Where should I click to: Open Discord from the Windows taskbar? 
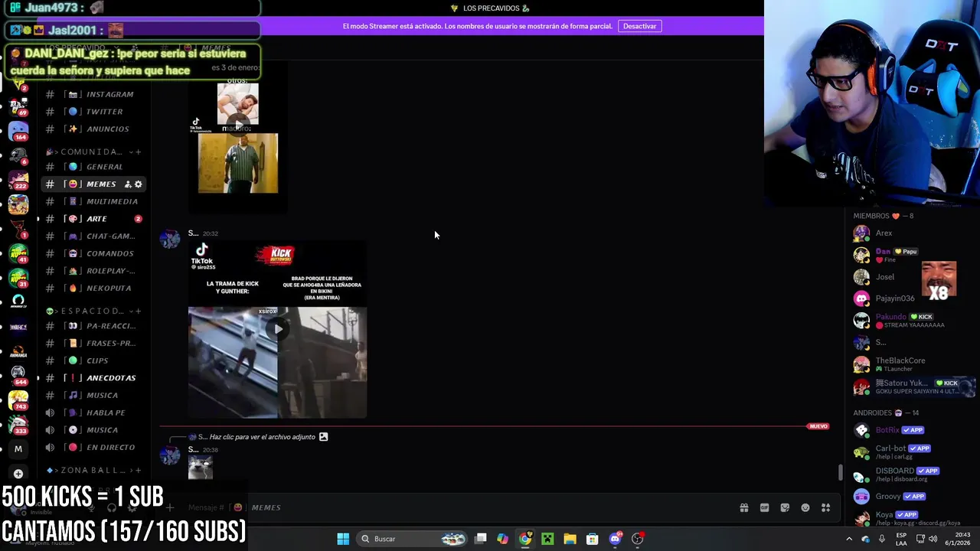[615, 539]
